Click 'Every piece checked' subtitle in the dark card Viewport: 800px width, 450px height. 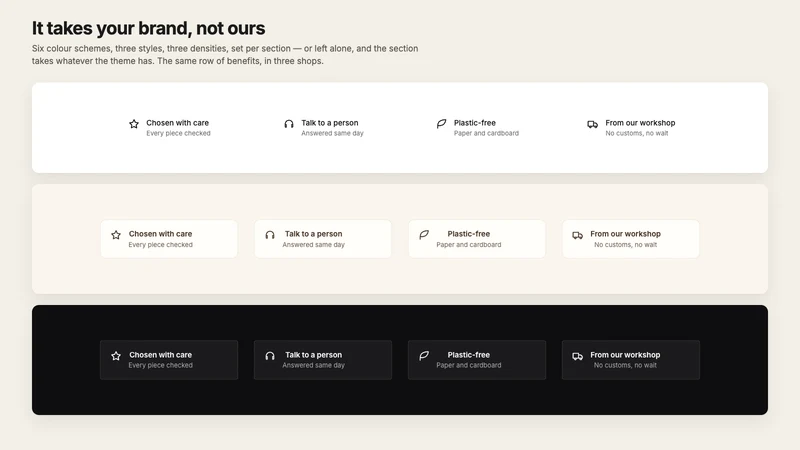[161, 365]
